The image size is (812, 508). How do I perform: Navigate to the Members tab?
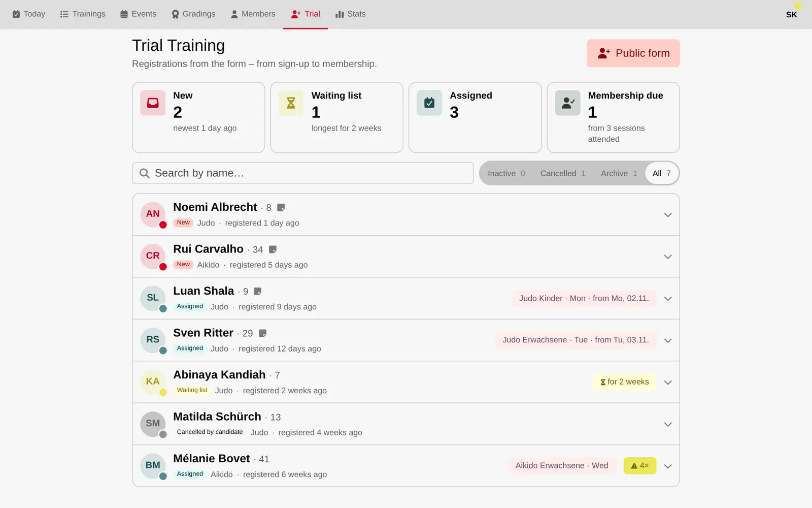coord(253,14)
